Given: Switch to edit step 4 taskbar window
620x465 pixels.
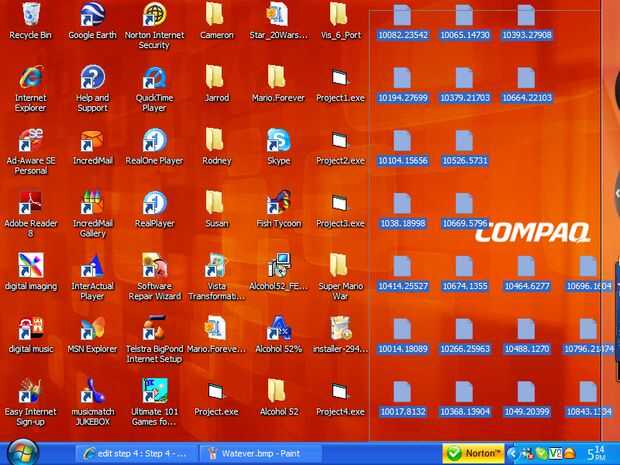Looking at the screenshot, I should pyautogui.click(x=137, y=454).
